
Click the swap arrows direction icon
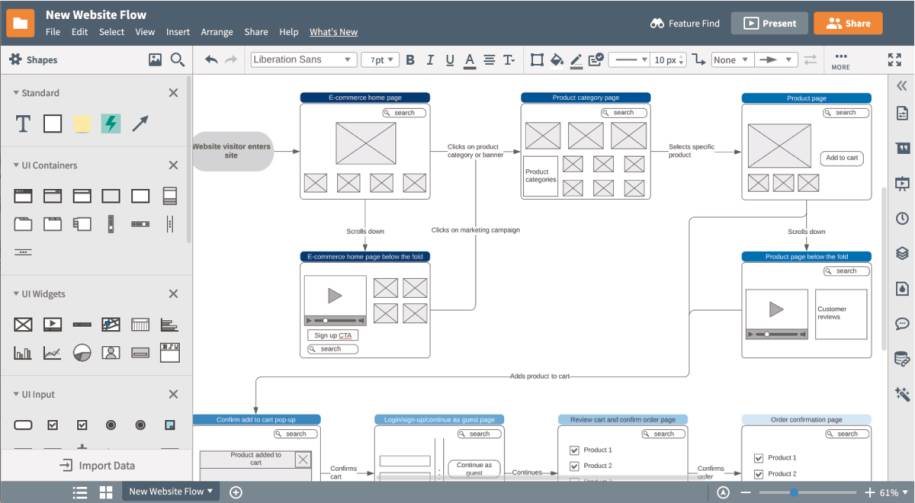pyautogui.click(x=810, y=60)
